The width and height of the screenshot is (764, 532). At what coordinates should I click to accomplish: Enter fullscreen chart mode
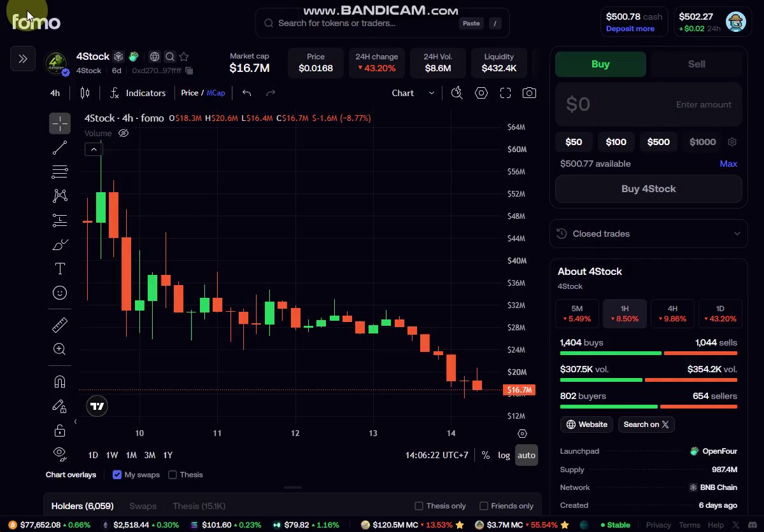(506, 93)
